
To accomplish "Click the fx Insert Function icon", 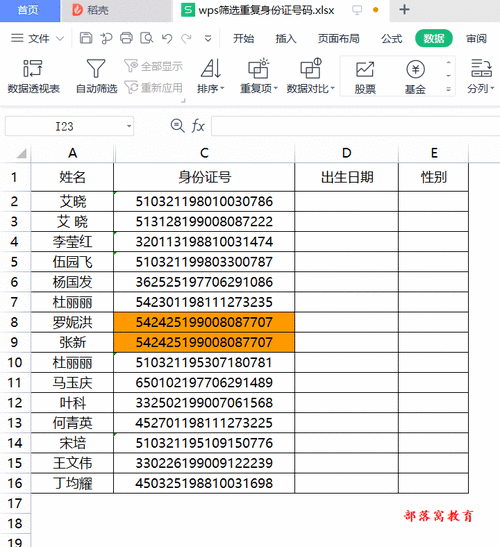I will (x=198, y=126).
